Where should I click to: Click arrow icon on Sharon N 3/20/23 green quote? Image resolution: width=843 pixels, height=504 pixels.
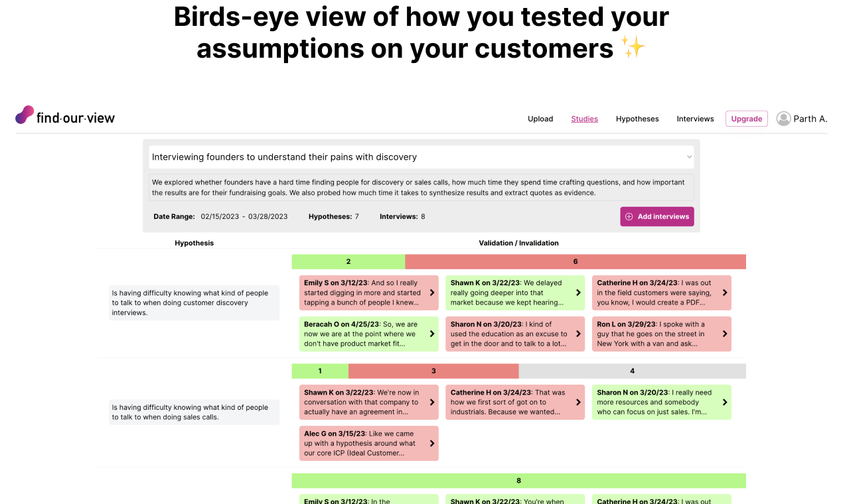pyautogui.click(x=578, y=334)
